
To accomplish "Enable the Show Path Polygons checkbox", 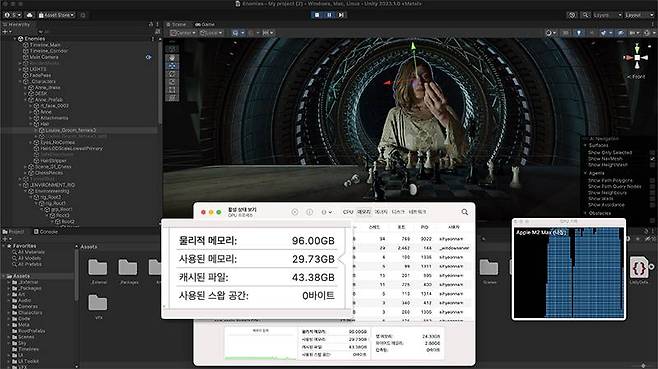I will pos(652,180).
